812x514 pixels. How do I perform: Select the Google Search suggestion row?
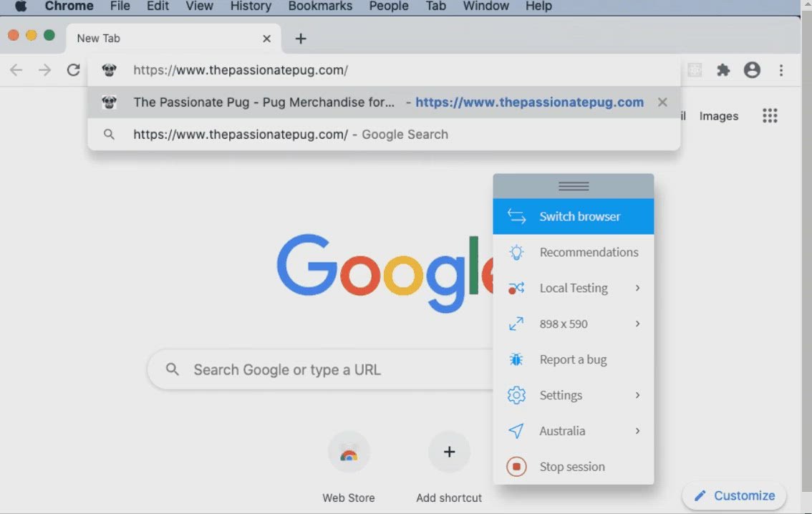point(384,135)
